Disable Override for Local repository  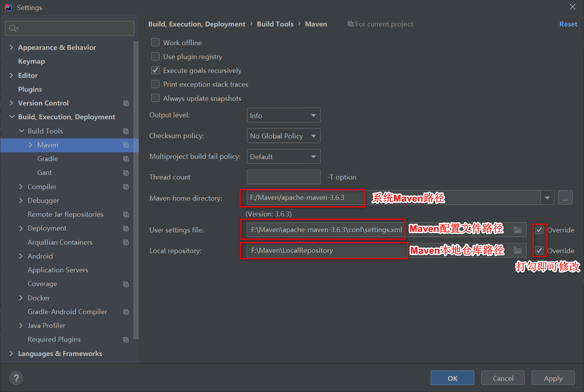pos(539,250)
